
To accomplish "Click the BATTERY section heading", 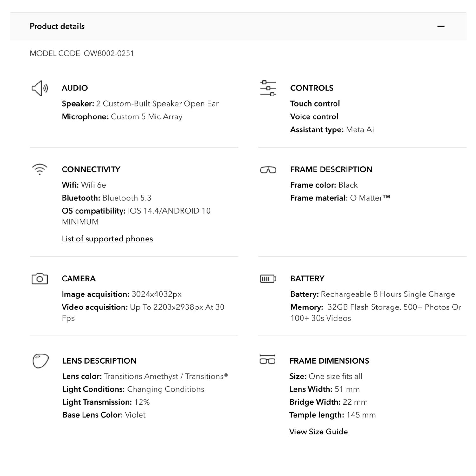I will [307, 278].
